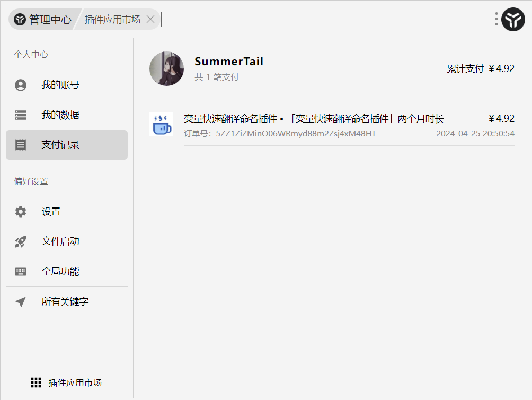Click the 所有关键字 arrow icon

[x=21, y=301]
